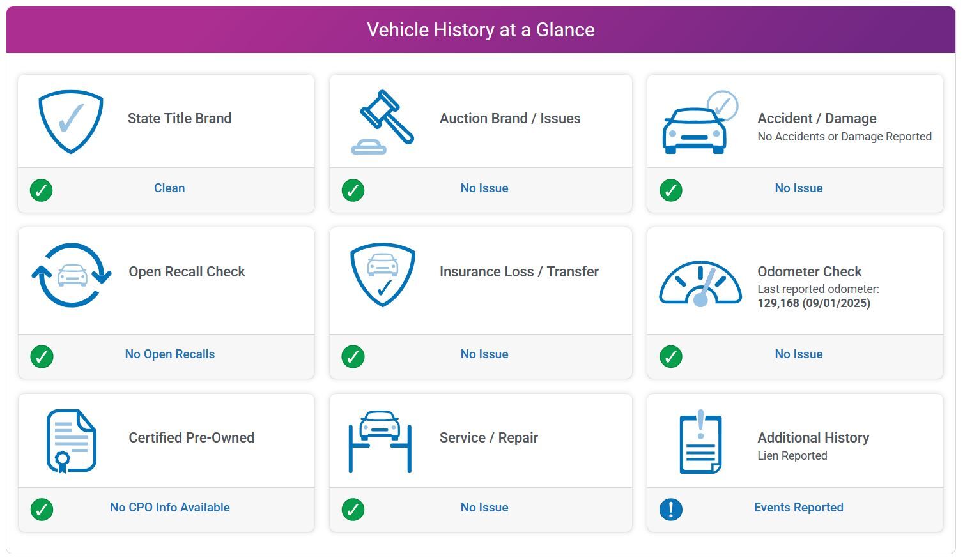Click the Vehicle History at a Glance header

pos(481,30)
